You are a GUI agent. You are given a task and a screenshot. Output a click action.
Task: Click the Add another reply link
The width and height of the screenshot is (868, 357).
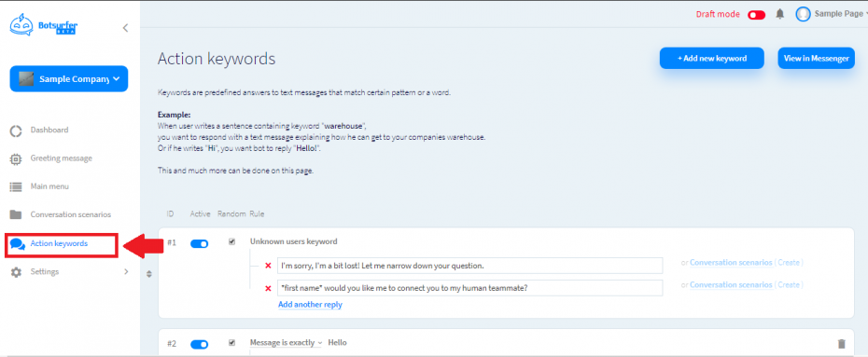coord(310,305)
